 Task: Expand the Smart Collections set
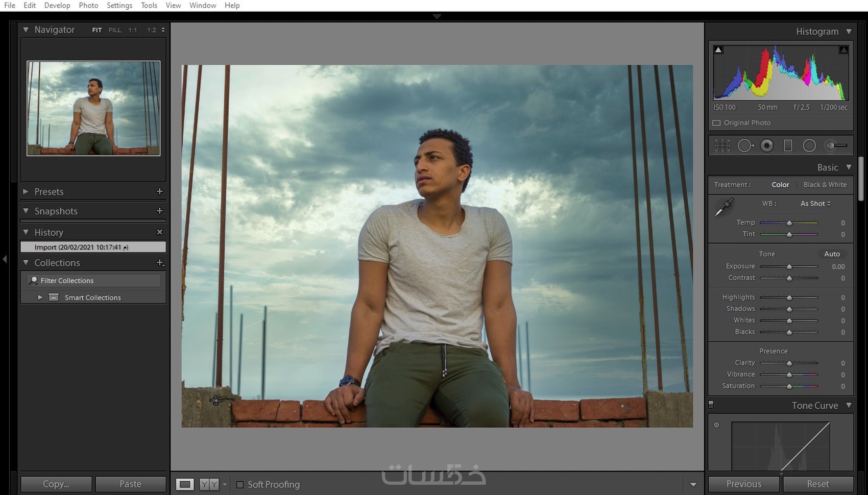40,297
